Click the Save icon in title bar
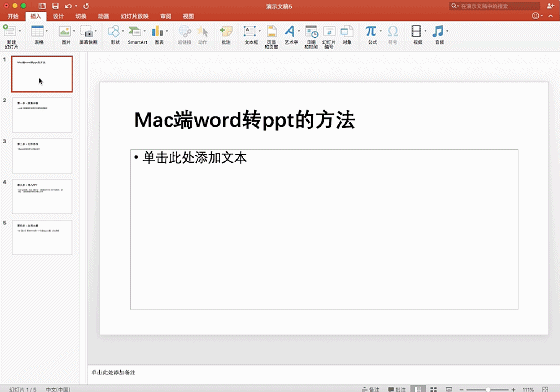The height and width of the screenshot is (392, 560). point(55,6)
